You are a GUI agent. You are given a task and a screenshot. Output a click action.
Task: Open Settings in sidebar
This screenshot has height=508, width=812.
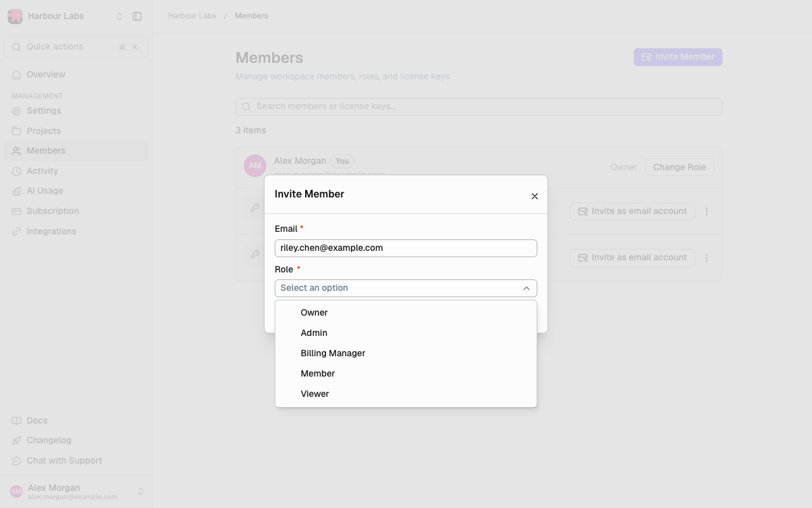point(76,110)
